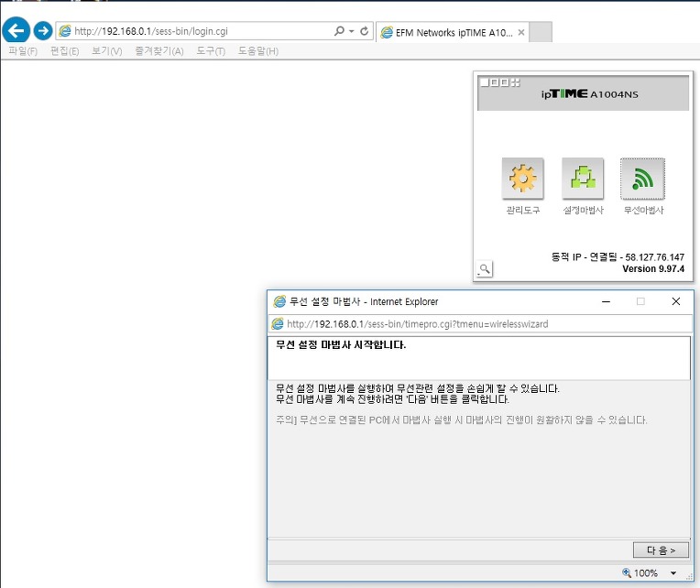Screen dimensions: 700x588
Task: Go back with the browser back arrow
Action: coord(16,31)
